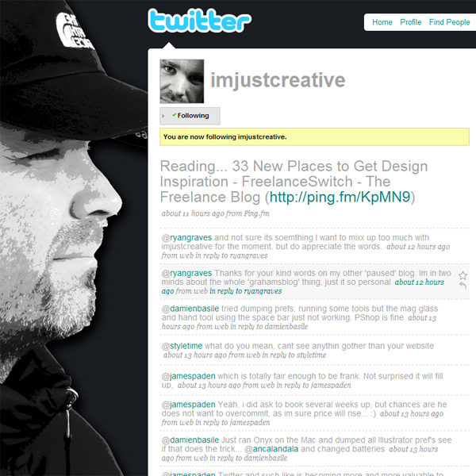
Task: Open the Ping.fm source link
Action: [x=256, y=213]
